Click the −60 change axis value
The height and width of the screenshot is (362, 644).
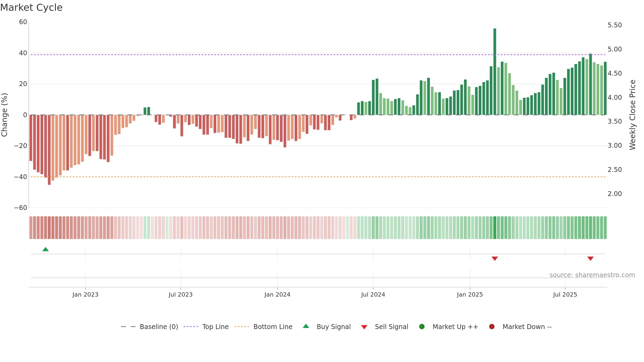pos(21,208)
